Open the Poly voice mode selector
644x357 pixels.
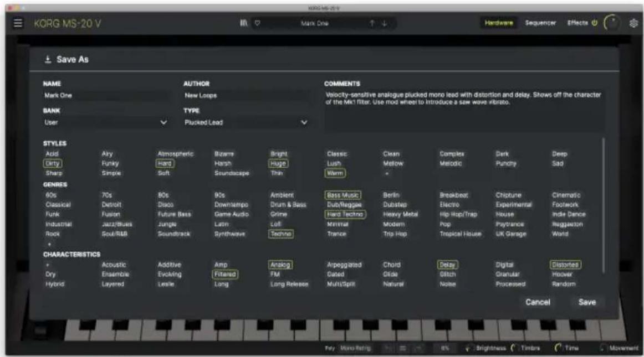click(x=330, y=348)
